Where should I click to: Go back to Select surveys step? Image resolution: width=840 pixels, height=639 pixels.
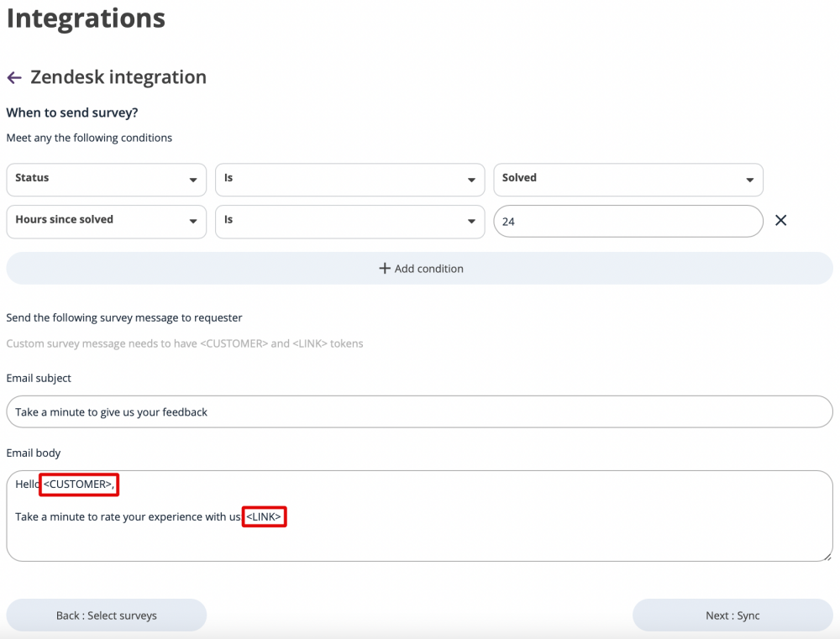(x=107, y=615)
